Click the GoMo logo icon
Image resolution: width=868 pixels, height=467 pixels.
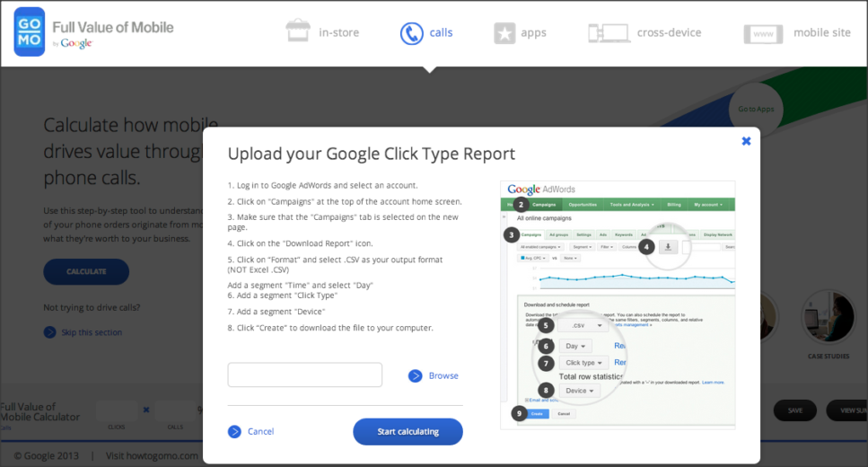[x=30, y=32]
